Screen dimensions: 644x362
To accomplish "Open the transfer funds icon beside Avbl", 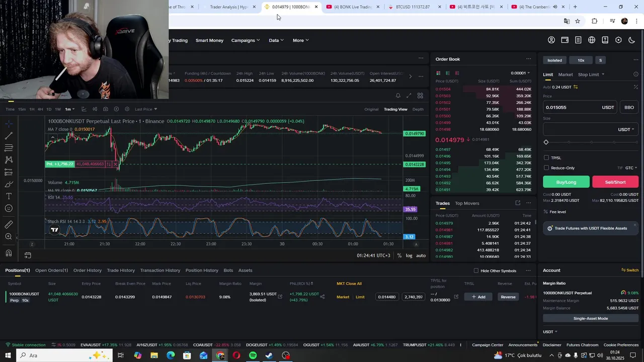I will [576, 87].
